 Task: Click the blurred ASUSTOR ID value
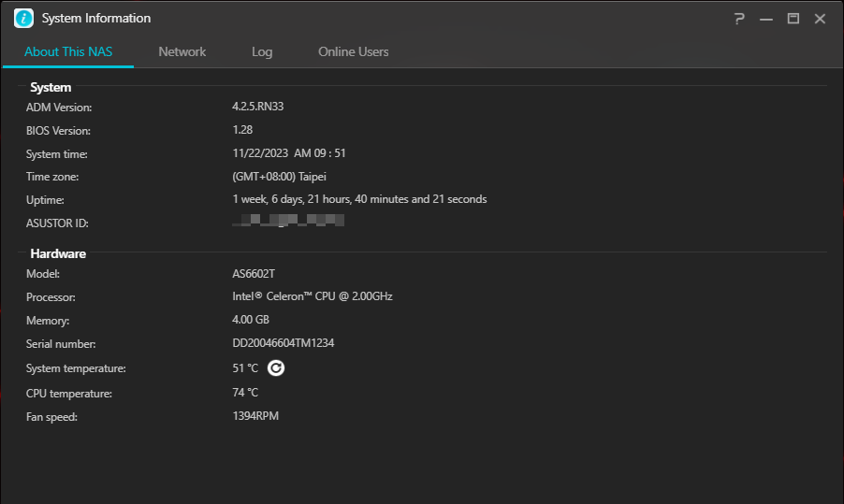point(288,220)
